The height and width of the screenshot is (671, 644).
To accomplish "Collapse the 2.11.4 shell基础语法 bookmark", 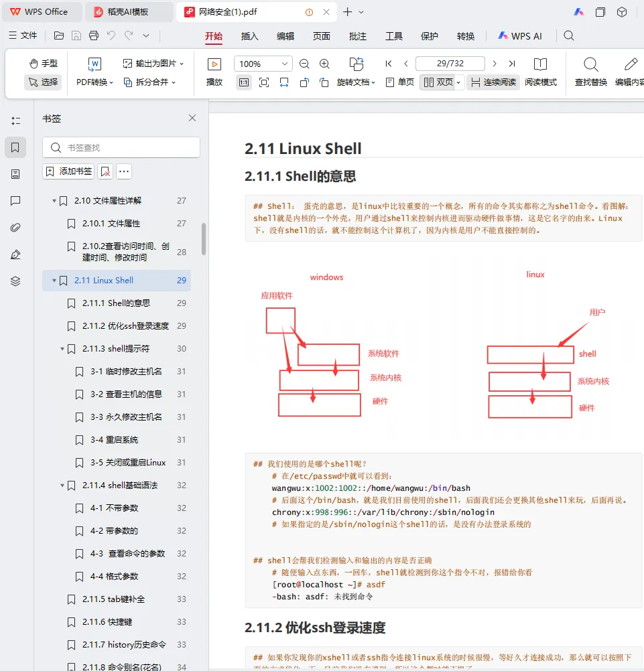I will [62, 486].
